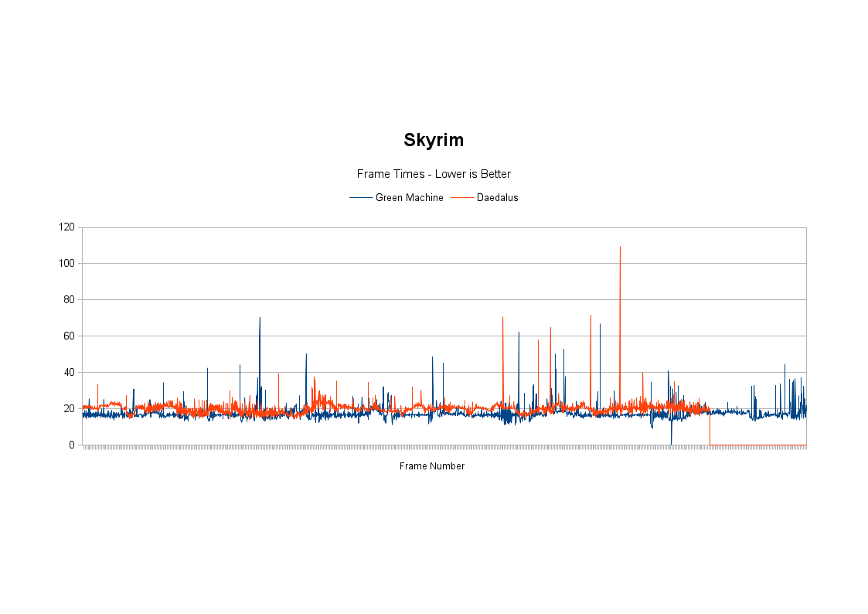The width and height of the screenshot is (868, 614).
Task: Click the y-axis label 0
Action: pos(72,445)
